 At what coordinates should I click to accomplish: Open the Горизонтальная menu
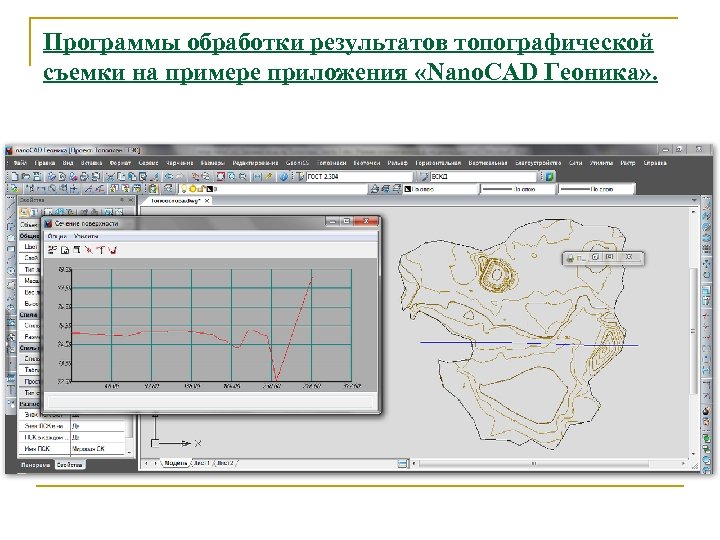[x=438, y=163]
